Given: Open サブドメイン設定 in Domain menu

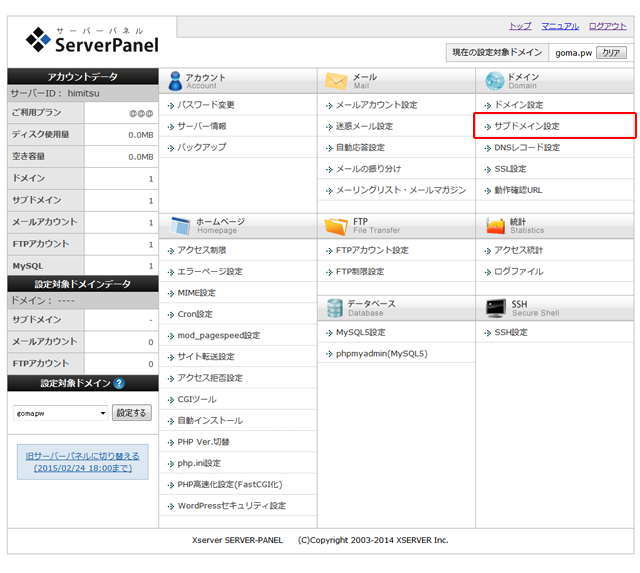Looking at the screenshot, I should 526,126.
